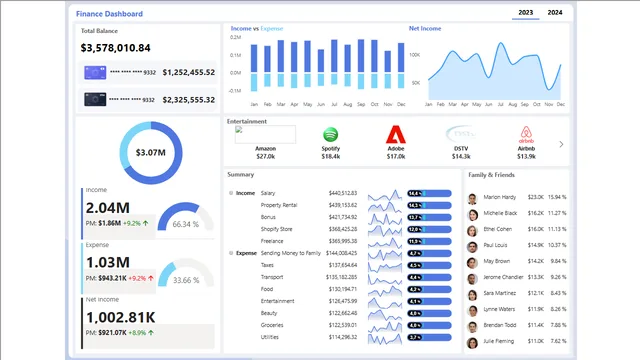
Task: Click the Expense 1.03M value
Action: 108,262
